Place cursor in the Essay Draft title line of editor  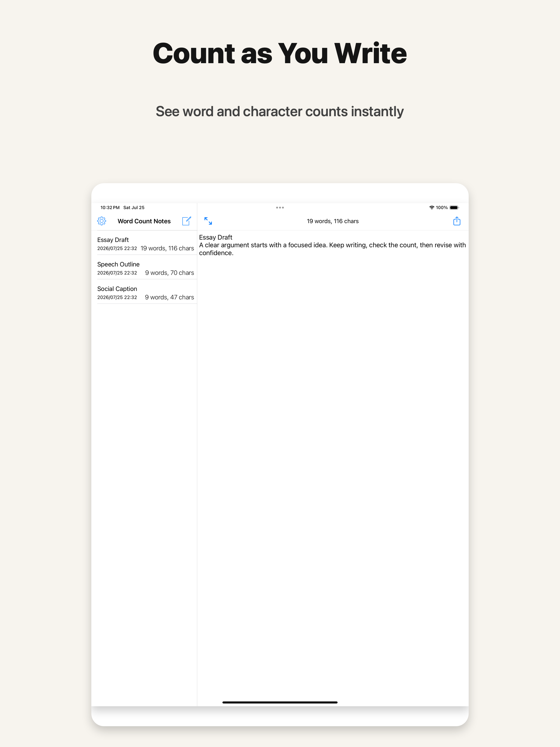pos(215,237)
